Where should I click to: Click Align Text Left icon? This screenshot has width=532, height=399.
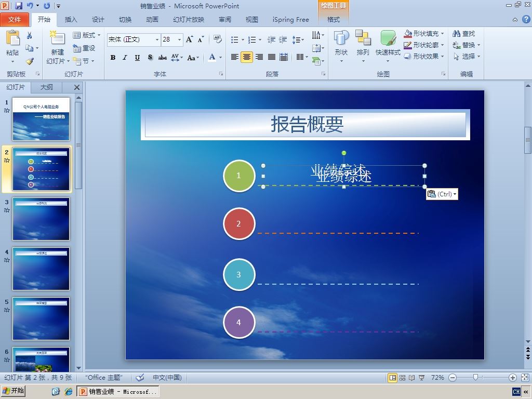point(234,57)
